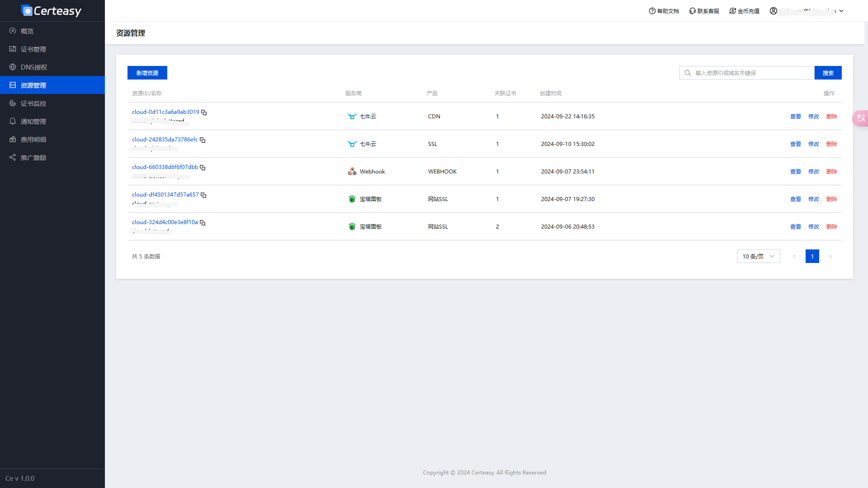Click 修改 for the 2024-09-06 20:48:53 row
The image size is (868, 488).
coord(814,226)
